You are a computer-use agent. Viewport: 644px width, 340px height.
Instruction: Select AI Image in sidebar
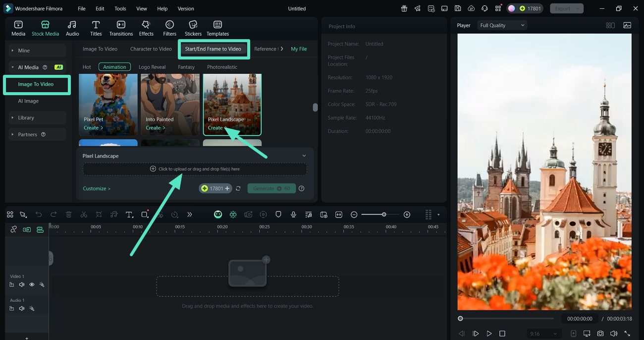point(28,101)
